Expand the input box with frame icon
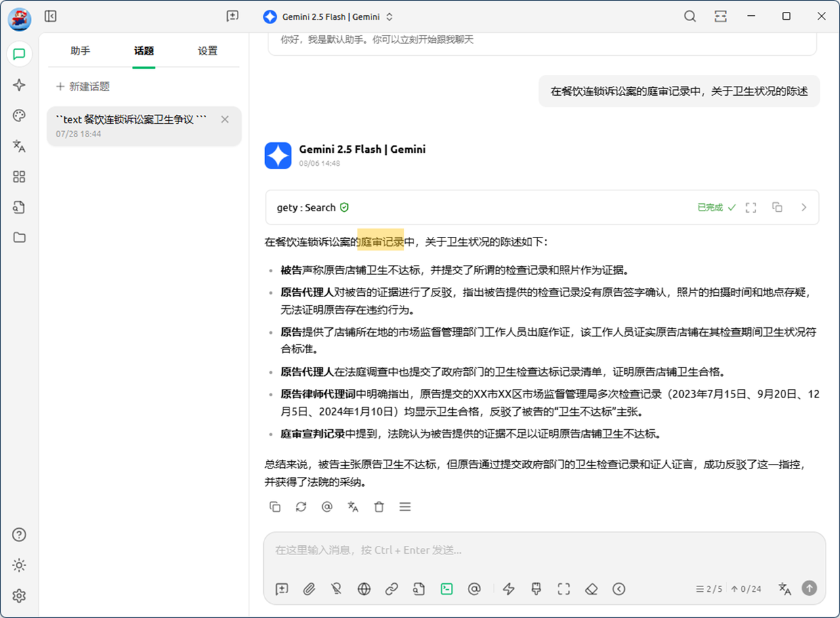Image resolution: width=840 pixels, height=618 pixels. [564, 589]
